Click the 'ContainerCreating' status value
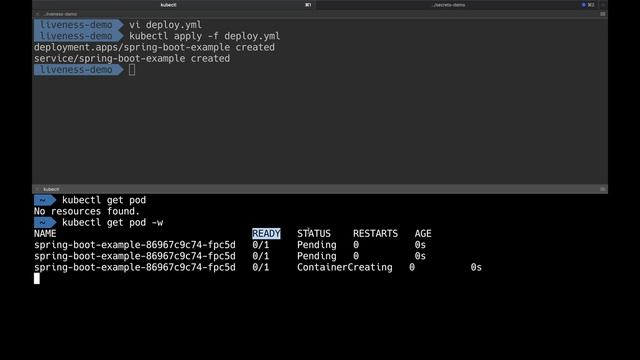 [344, 267]
